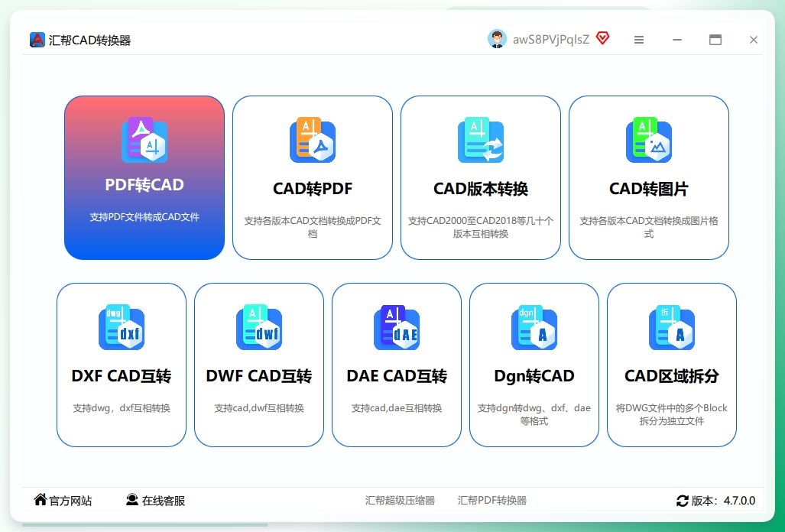Click the refresh icon beside 版本
This screenshot has width=785, height=532.
coord(683,501)
